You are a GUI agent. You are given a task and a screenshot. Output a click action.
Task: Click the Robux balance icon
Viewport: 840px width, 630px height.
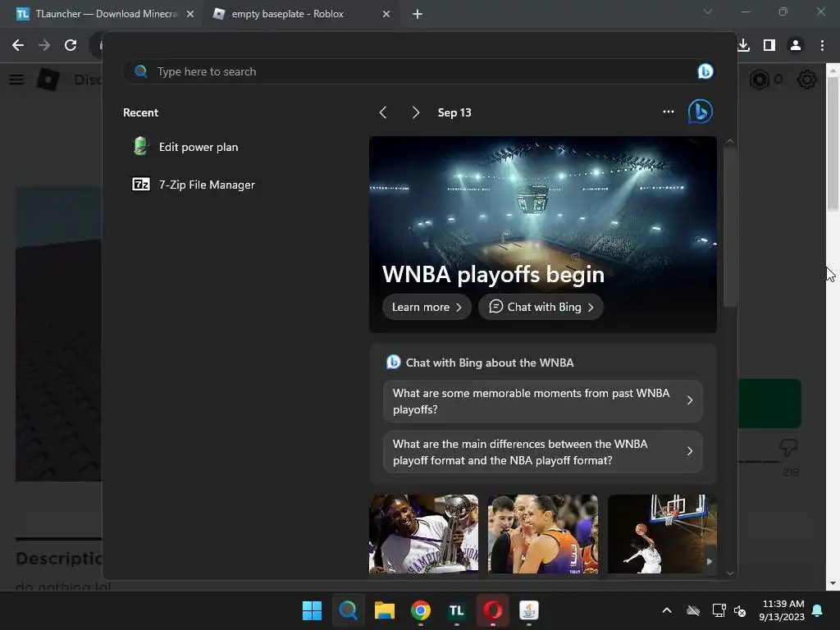point(759,80)
